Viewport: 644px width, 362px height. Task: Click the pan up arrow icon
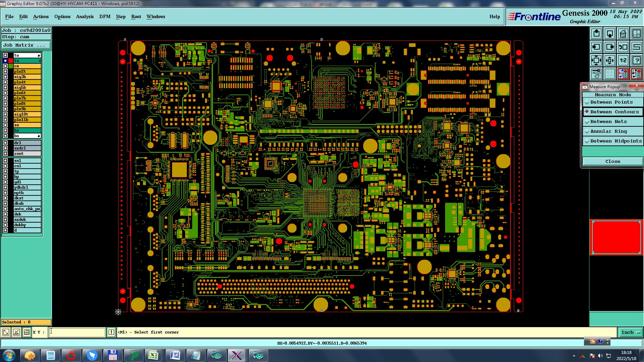[596, 34]
